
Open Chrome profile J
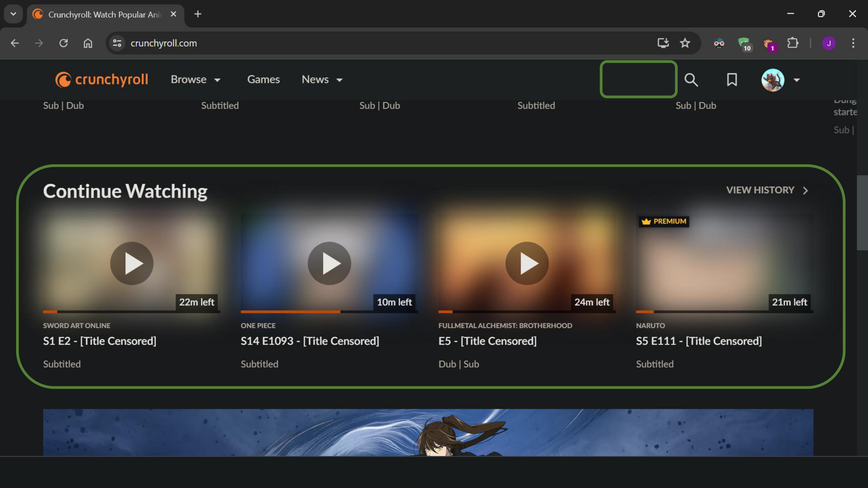(x=829, y=43)
